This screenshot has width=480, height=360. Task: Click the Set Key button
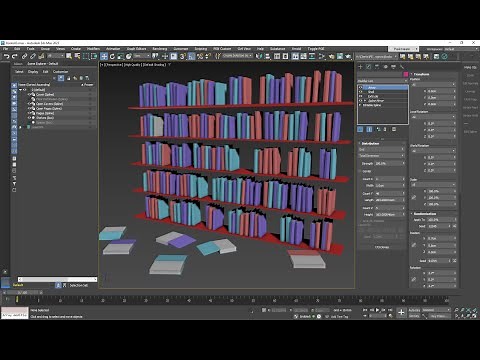click(414, 316)
